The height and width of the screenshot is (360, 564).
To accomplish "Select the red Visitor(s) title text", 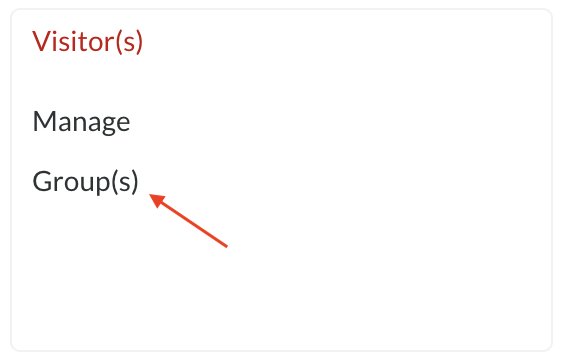I will click(x=87, y=42).
